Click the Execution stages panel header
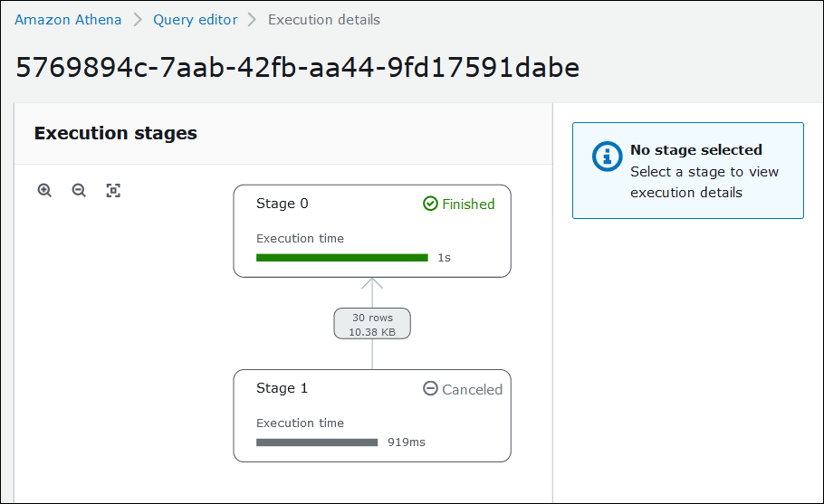Viewport: 824px width, 504px height. point(116,133)
